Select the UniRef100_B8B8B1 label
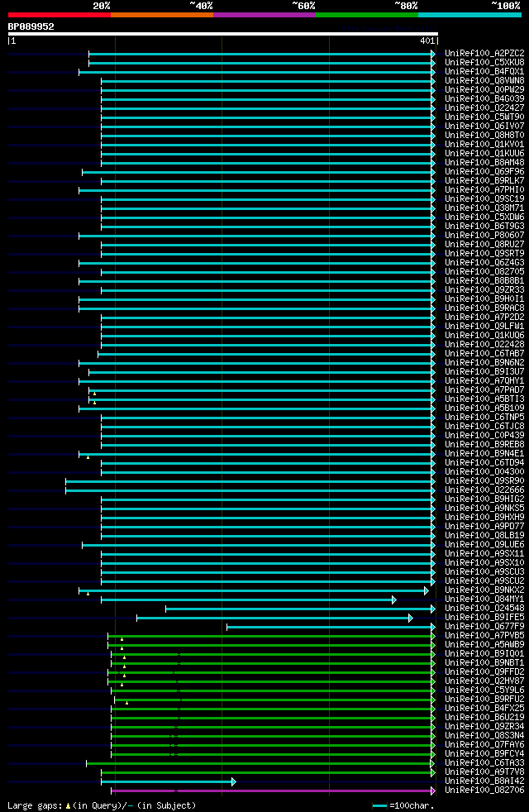 click(x=484, y=280)
